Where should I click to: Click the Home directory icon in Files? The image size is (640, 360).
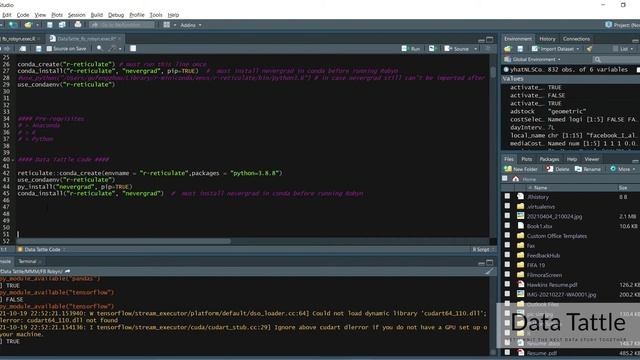click(x=516, y=179)
